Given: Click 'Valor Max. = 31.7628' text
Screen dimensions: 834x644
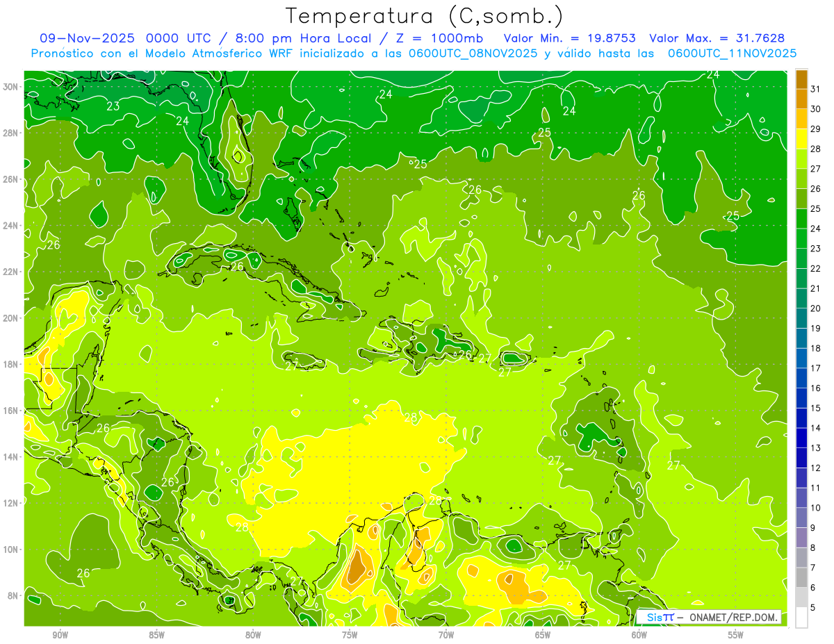Looking at the screenshot, I should [x=717, y=38].
